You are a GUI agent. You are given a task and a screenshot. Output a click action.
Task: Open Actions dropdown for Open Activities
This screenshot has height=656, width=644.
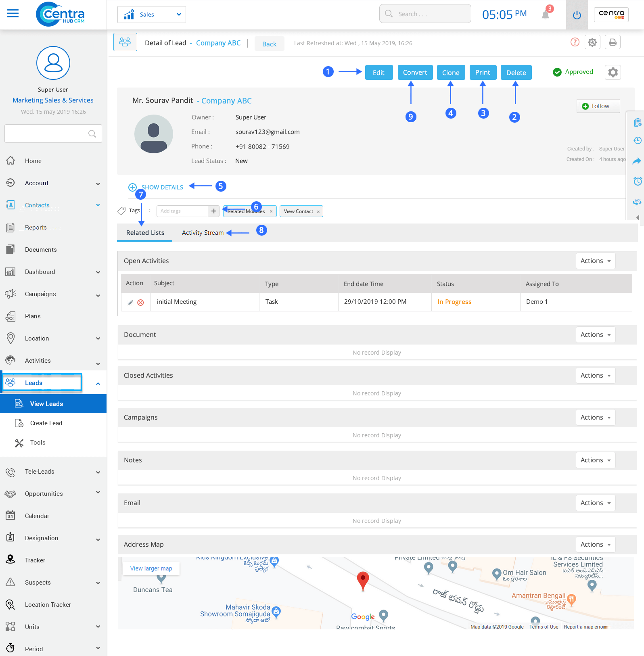tap(595, 261)
